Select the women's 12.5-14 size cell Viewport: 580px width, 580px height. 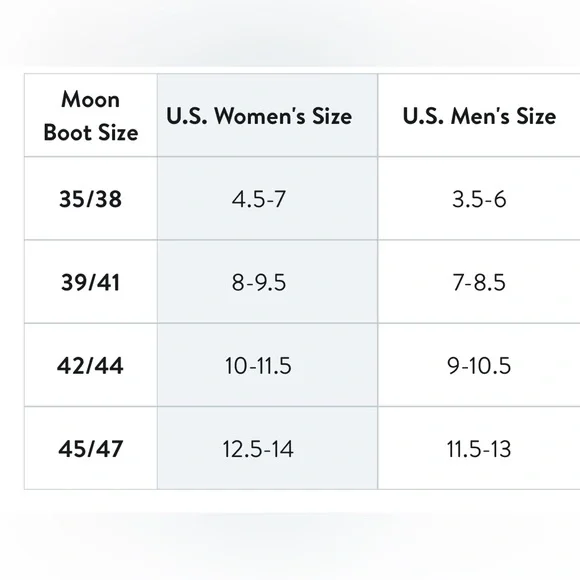267,448
